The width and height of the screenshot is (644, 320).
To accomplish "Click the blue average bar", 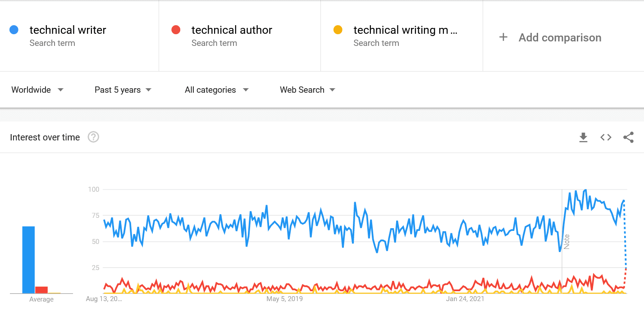I will [28, 260].
